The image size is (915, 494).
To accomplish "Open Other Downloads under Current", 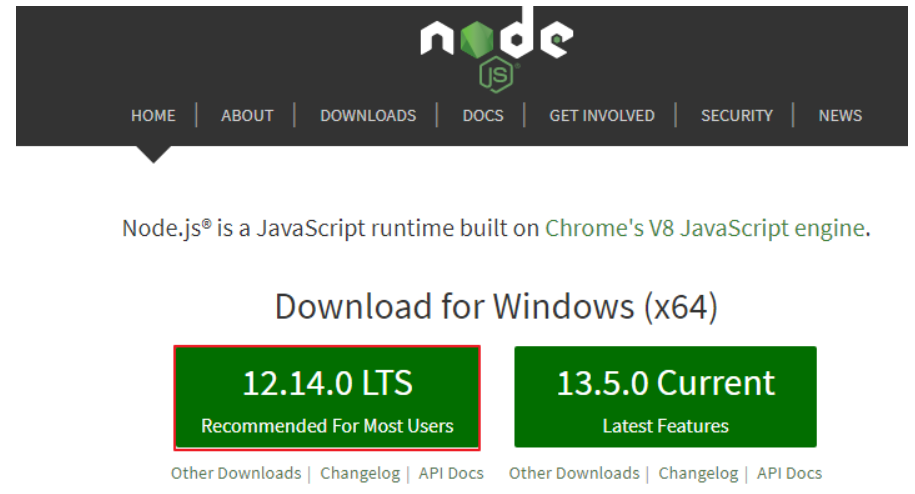I will click(x=574, y=473).
